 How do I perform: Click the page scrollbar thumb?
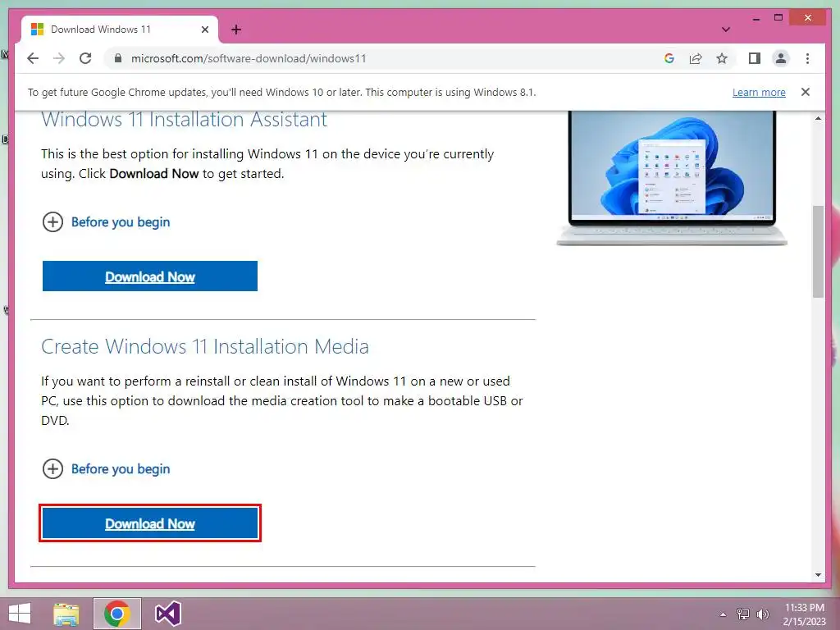pyautogui.click(x=818, y=251)
